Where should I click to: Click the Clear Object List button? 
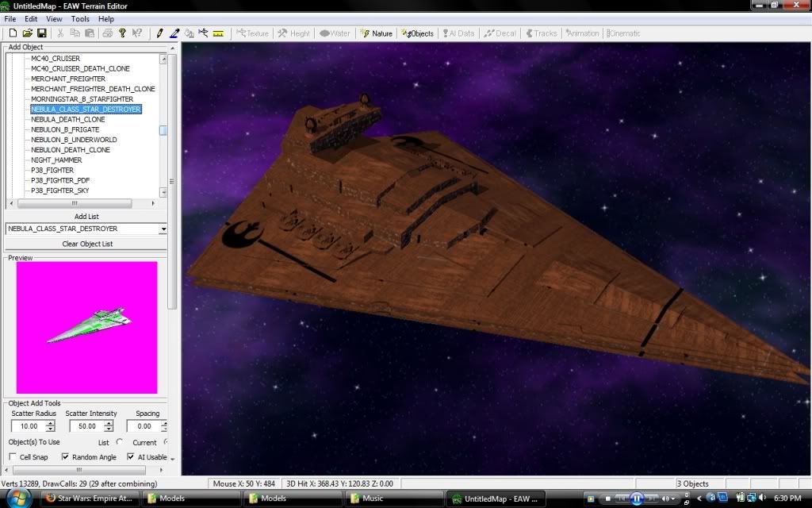[86, 244]
